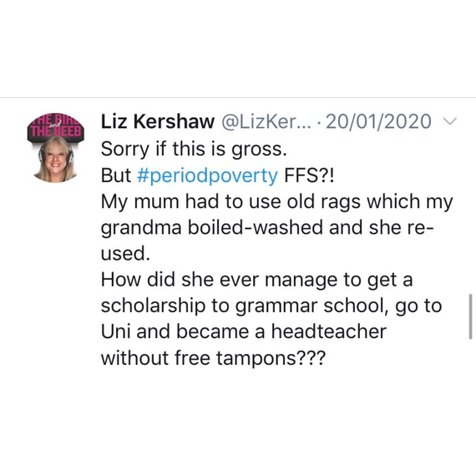
Task: Click the blank area above the tweet
Action: 238,47
